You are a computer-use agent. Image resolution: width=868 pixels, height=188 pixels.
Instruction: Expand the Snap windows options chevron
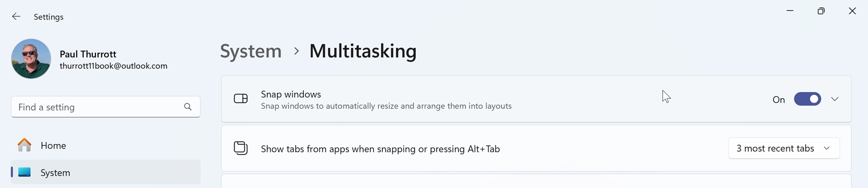(835, 99)
